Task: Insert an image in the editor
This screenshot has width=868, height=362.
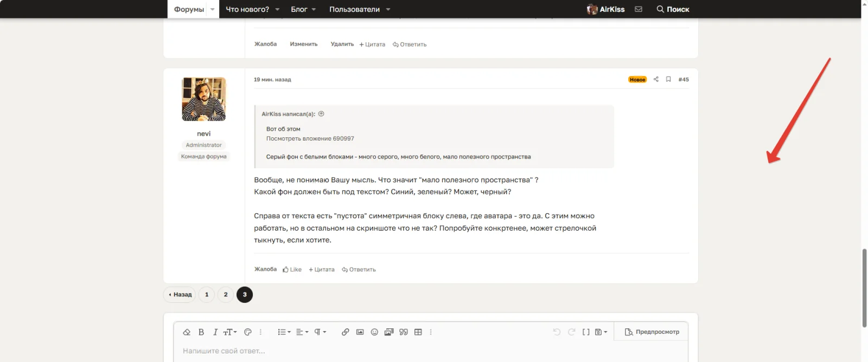Action: [x=360, y=332]
